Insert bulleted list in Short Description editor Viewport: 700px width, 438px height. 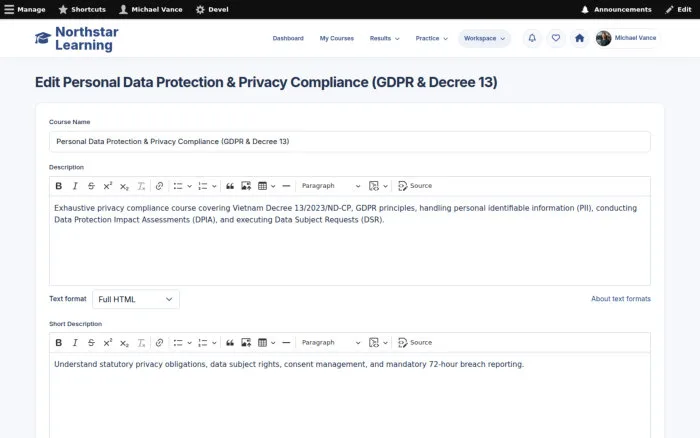(x=178, y=342)
